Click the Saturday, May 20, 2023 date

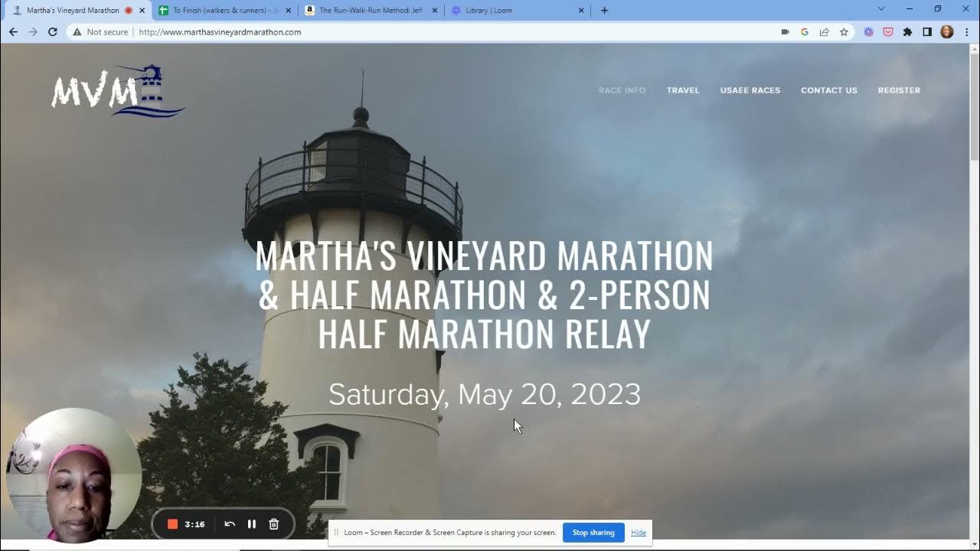click(485, 395)
